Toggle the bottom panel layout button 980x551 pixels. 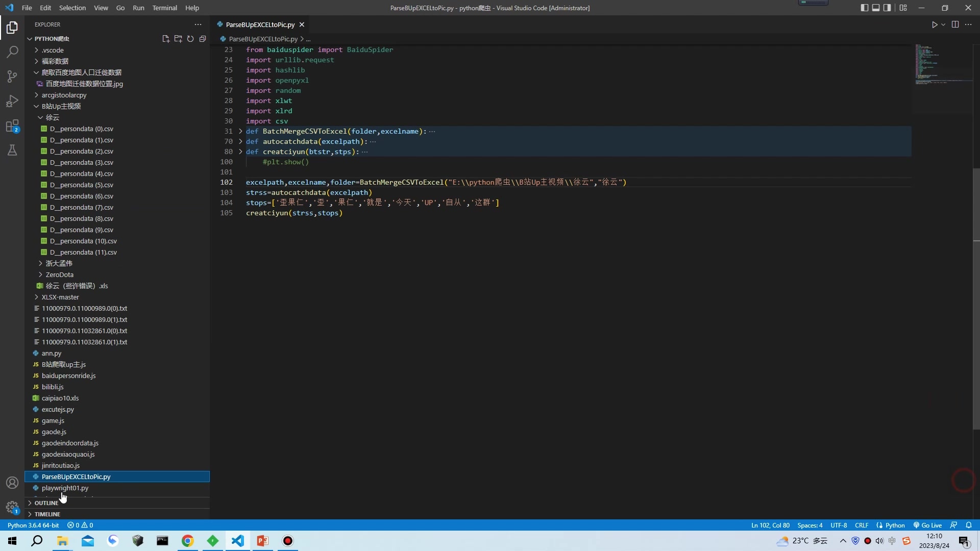coord(876,8)
